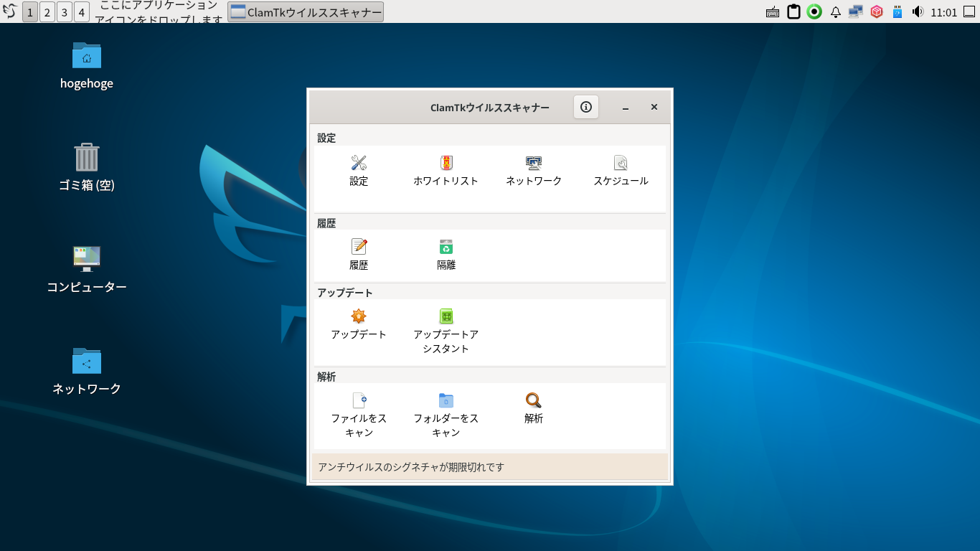Click ClamTkウイルススキャナー taskbar button
Screen dimensions: 980x551
[x=306, y=12]
